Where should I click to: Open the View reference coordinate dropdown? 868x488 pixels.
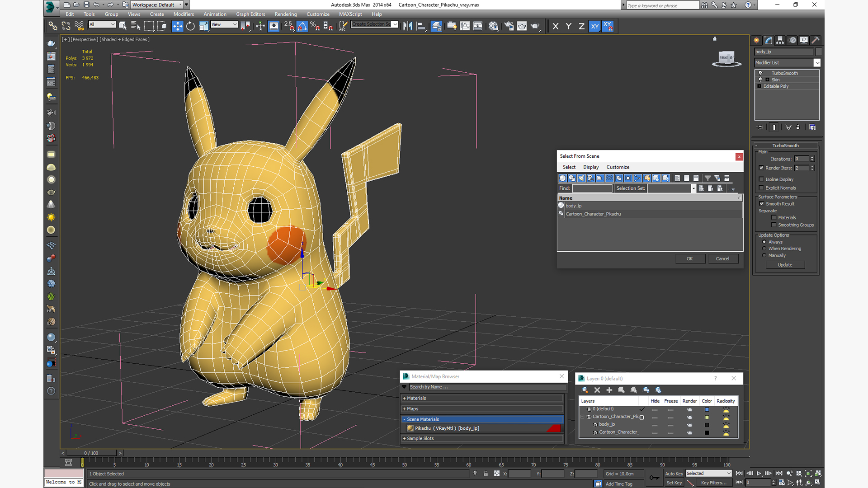(x=224, y=24)
